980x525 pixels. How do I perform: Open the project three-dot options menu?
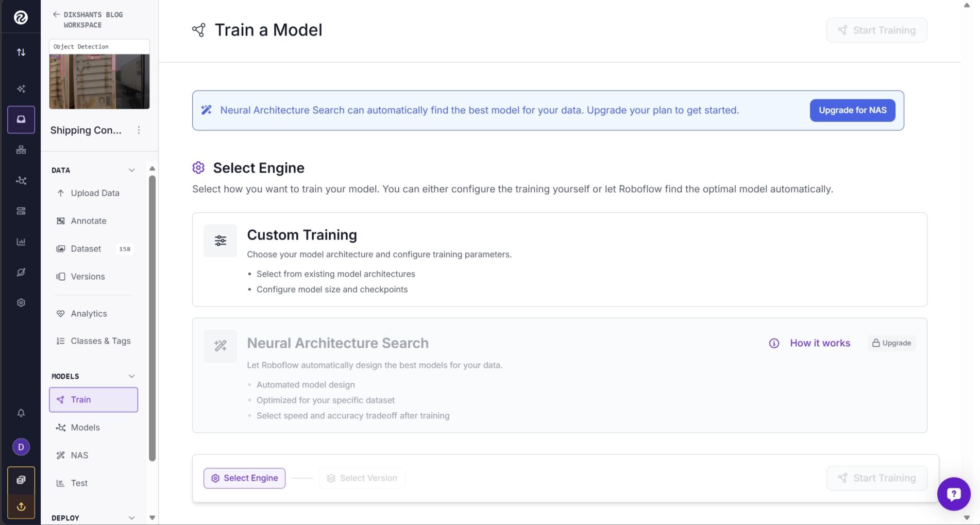pyautogui.click(x=139, y=130)
